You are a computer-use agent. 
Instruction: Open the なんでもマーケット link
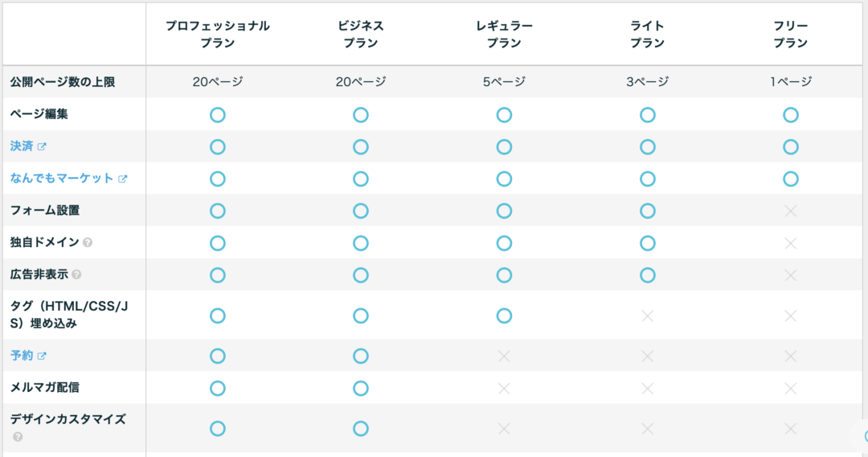[61, 179]
